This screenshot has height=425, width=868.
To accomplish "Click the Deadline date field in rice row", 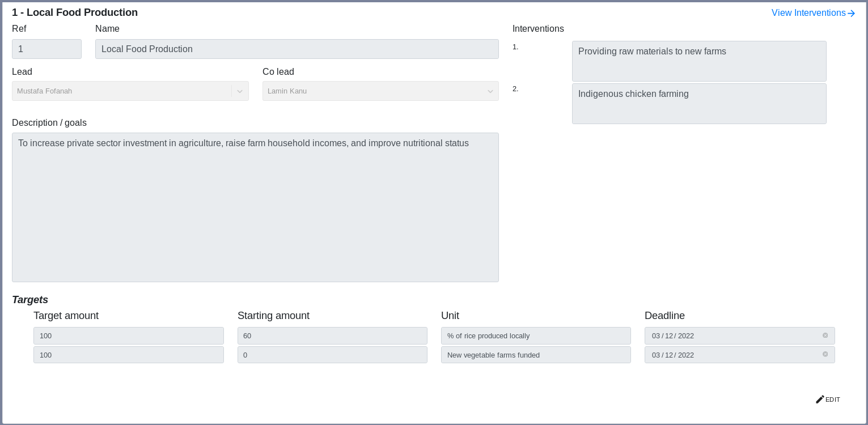I will point(740,335).
